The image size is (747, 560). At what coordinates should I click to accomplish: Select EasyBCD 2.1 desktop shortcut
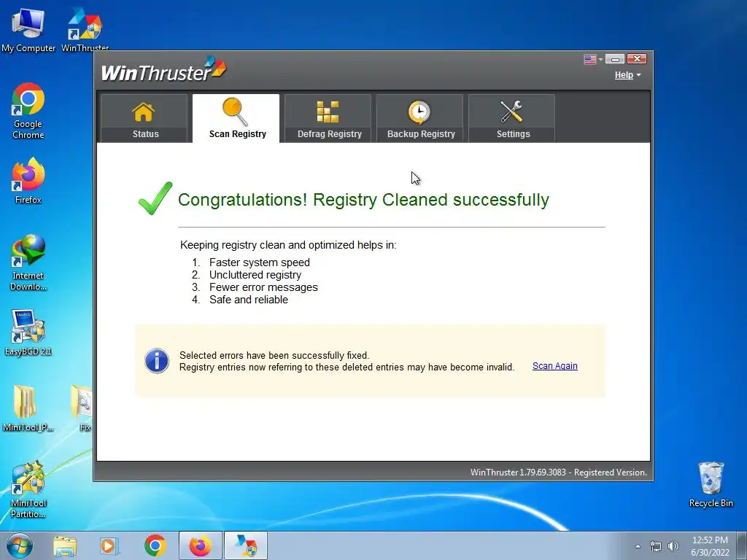[28, 332]
